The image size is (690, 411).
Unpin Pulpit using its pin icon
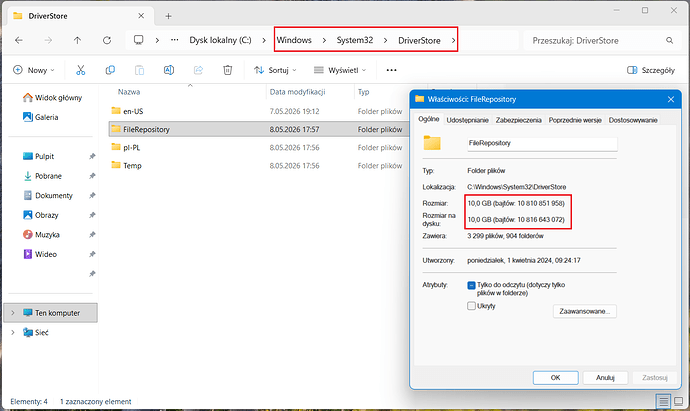pos(92,156)
